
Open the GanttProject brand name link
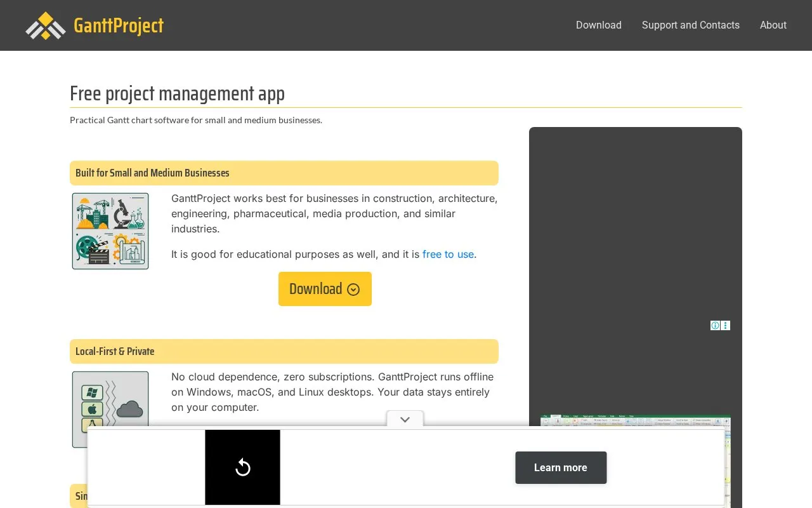119,25
